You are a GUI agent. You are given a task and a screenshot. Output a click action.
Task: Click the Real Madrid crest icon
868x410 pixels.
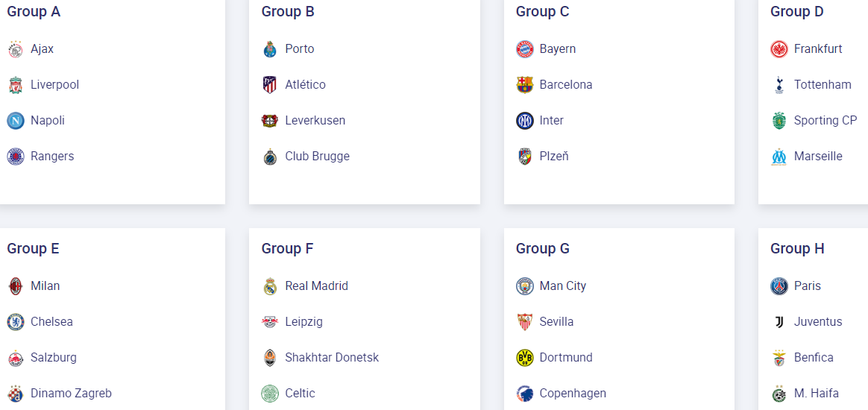tap(270, 286)
